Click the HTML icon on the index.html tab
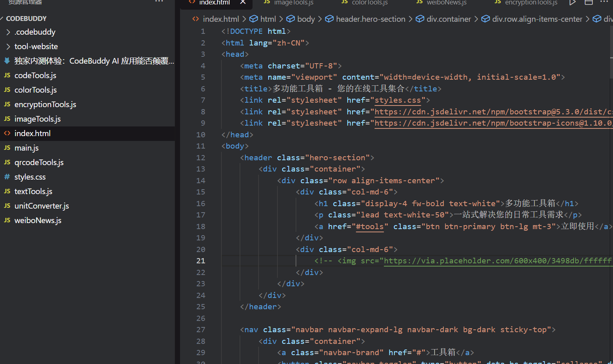613x364 pixels. click(x=193, y=2)
